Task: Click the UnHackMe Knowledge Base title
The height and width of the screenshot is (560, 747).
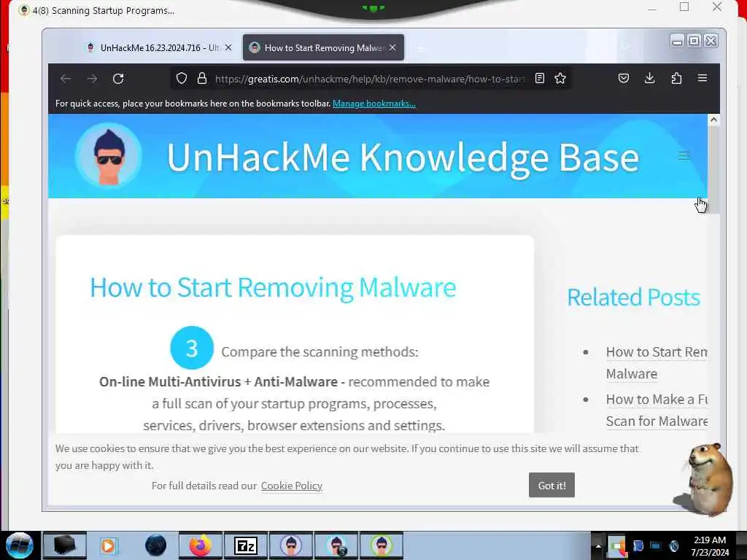Action: pos(403,158)
